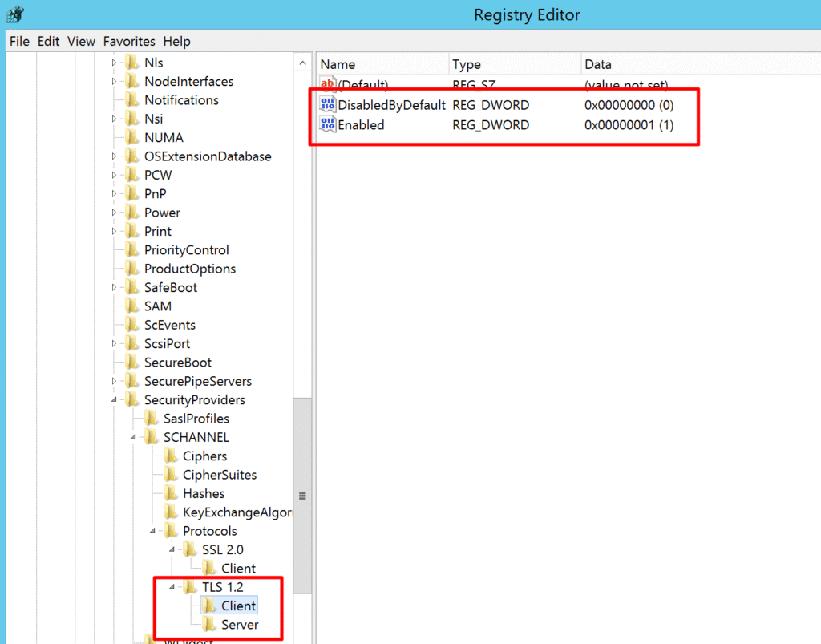The image size is (821, 644).
Task: Open the Edit menu
Action: [48, 41]
